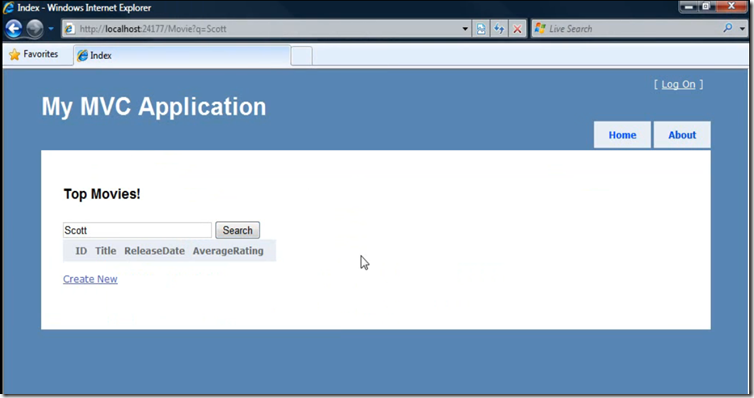Viewport: 754px width, 398px height.
Task: Click the ID column header
Action: click(81, 251)
